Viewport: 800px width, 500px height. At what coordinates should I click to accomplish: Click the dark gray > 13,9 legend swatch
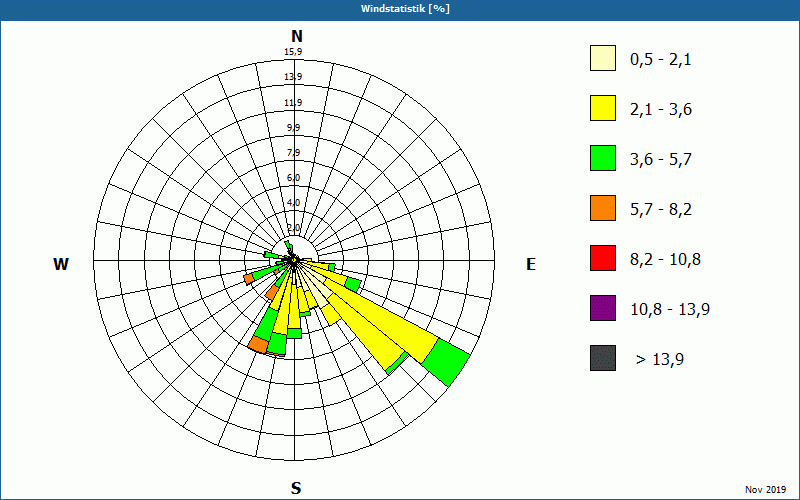tap(603, 358)
